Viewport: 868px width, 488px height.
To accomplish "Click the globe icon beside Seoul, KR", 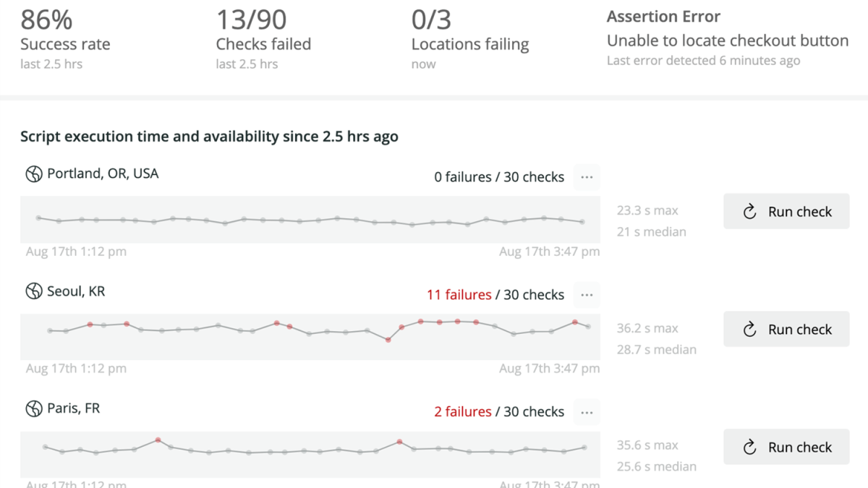I will [33, 291].
